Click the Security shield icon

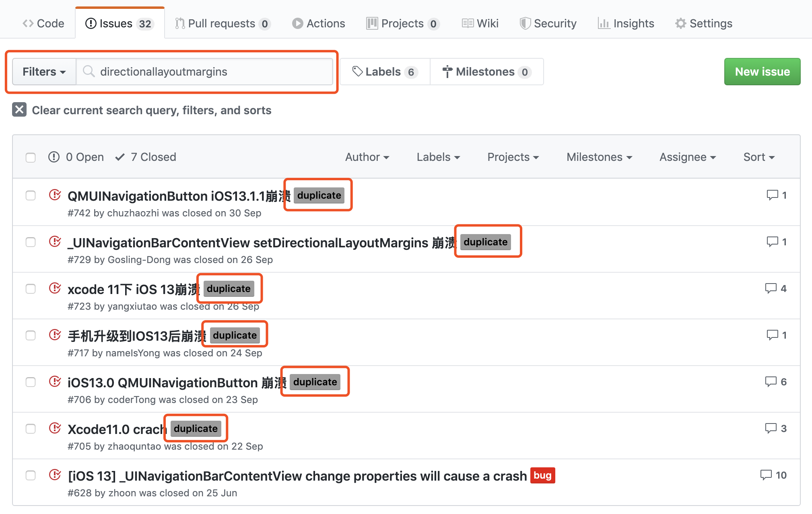tap(525, 23)
